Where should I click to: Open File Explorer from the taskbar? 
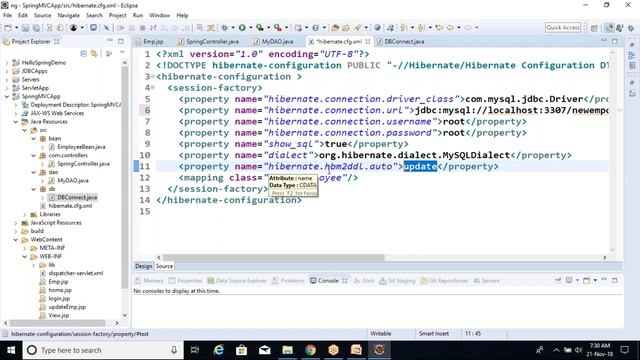(287, 350)
